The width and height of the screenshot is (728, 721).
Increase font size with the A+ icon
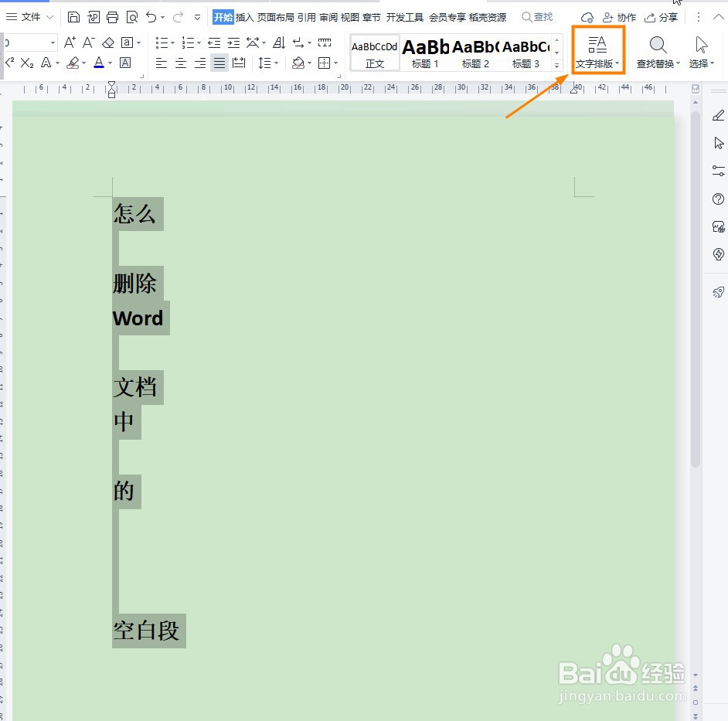point(70,43)
